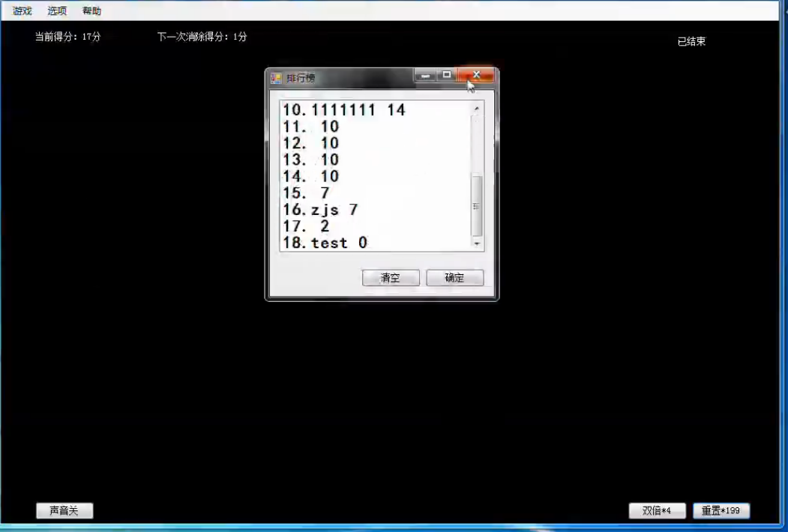Click the leaderboard scrollbar down arrow
Image resolution: width=788 pixels, height=532 pixels.
click(476, 244)
